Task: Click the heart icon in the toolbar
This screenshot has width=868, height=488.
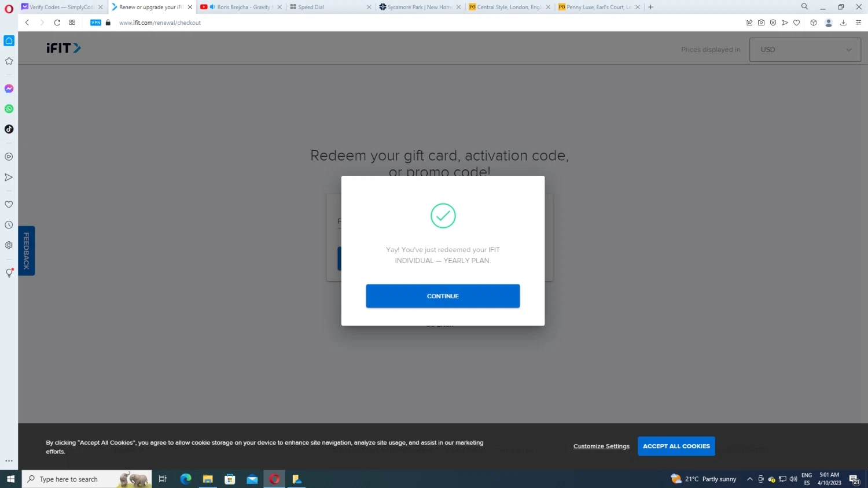Action: click(797, 23)
